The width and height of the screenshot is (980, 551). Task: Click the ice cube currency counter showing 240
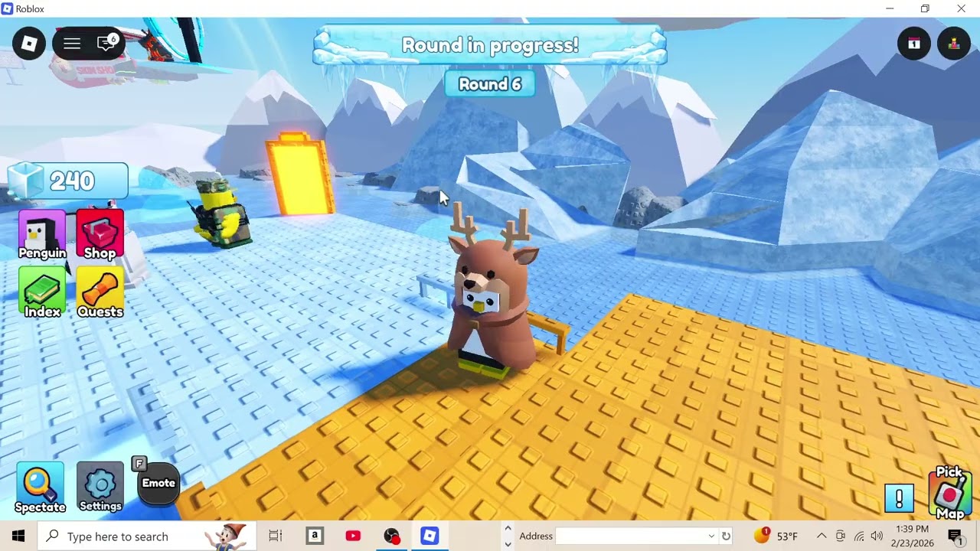pyautogui.click(x=68, y=181)
